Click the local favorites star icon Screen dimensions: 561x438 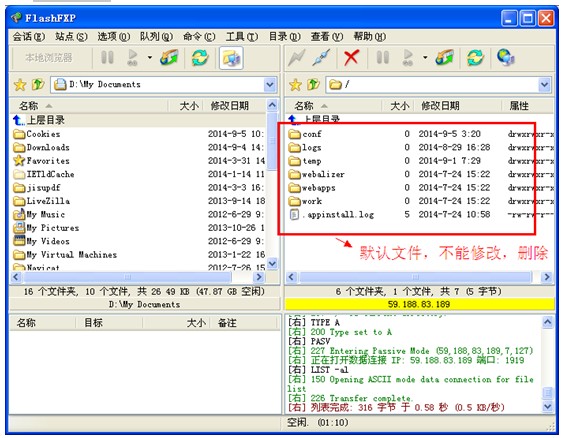click(20, 85)
